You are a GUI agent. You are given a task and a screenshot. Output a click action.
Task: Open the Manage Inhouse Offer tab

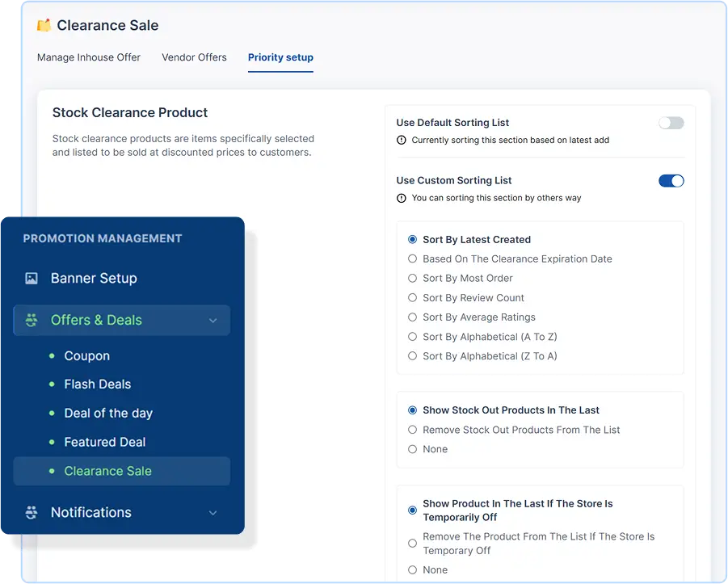tap(89, 57)
